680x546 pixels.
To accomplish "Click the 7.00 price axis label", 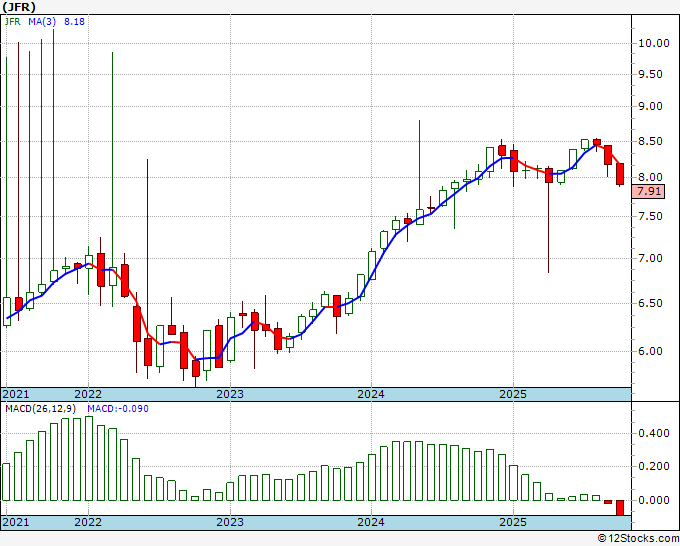I will tap(651, 258).
